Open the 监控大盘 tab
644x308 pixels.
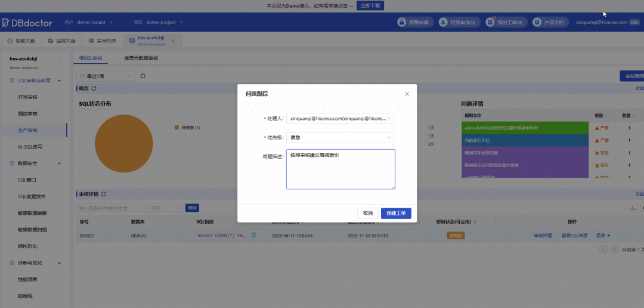(62, 41)
